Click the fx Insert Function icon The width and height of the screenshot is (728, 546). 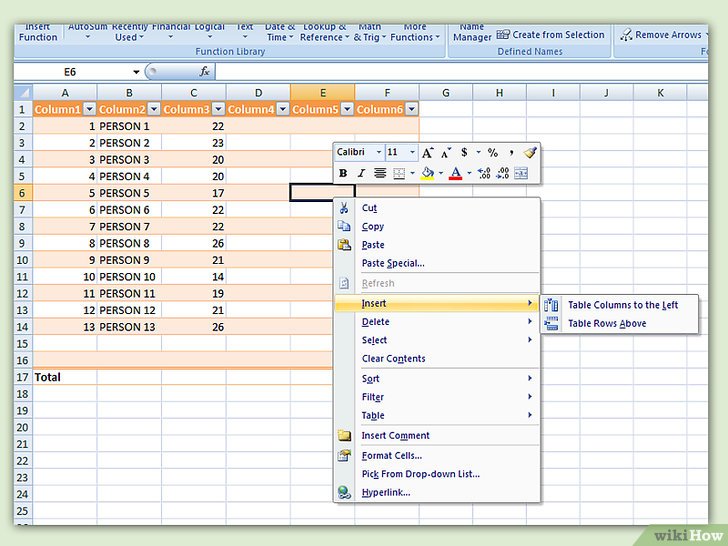point(204,72)
